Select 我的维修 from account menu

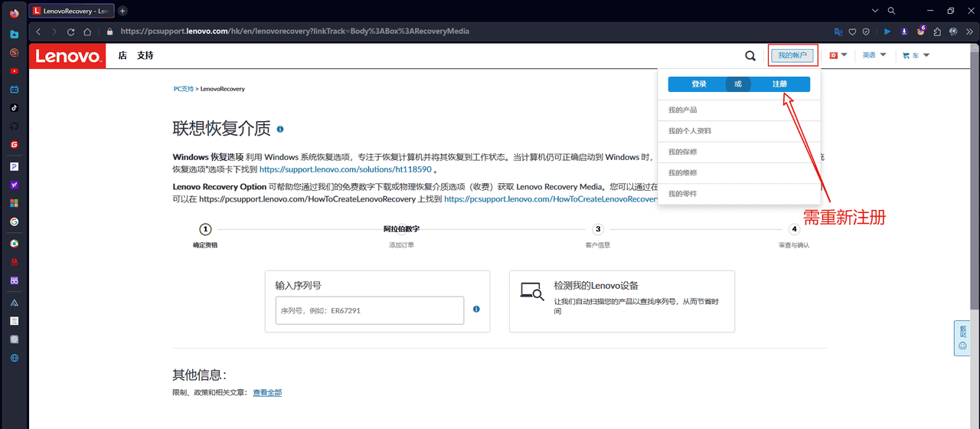point(739,173)
